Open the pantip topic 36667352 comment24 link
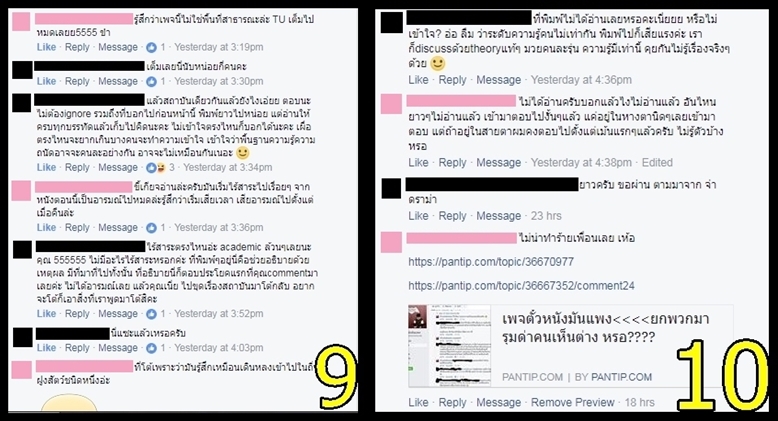The height and width of the screenshot is (421, 778). [x=521, y=285]
